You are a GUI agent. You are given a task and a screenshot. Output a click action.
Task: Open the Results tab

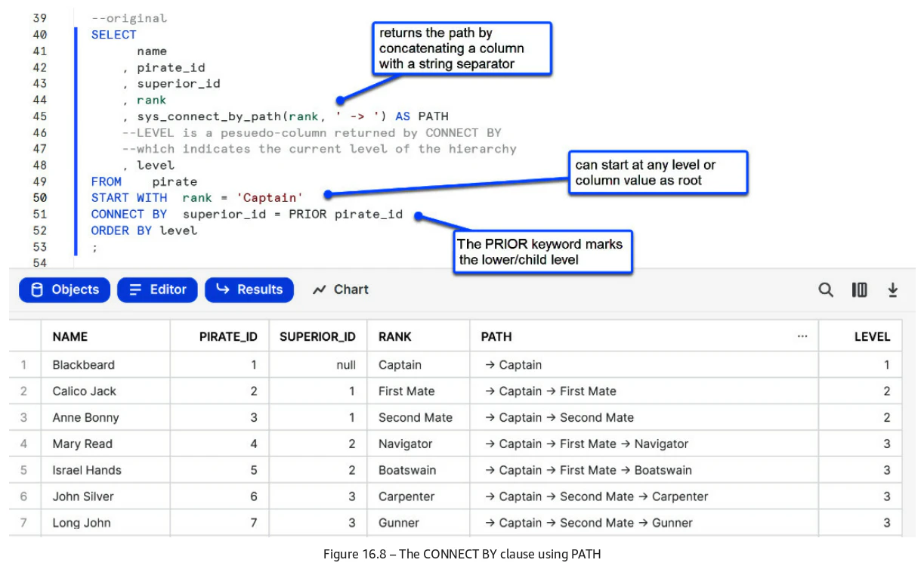249,289
